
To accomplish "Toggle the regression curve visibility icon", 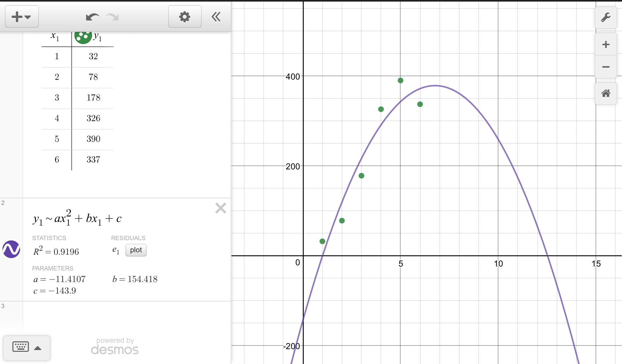I will (11, 249).
